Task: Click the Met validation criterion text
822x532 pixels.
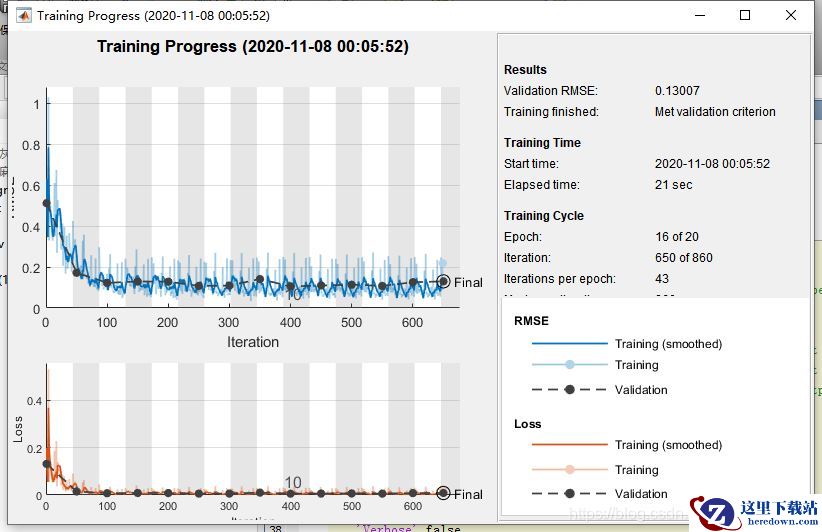Action: (x=715, y=112)
